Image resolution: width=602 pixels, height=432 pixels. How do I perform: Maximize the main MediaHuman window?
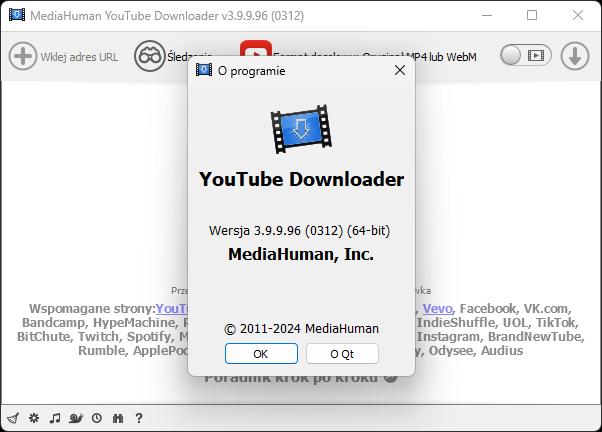click(x=532, y=15)
